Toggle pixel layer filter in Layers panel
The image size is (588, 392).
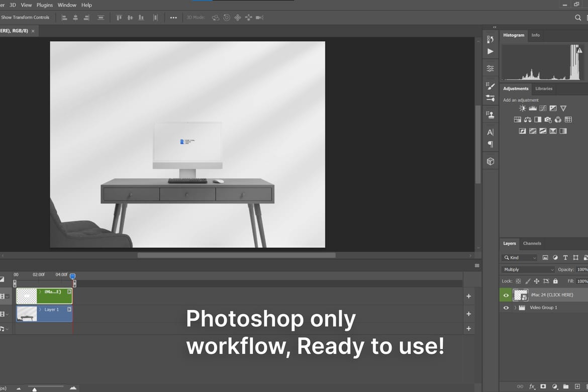(x=545, y=258)
